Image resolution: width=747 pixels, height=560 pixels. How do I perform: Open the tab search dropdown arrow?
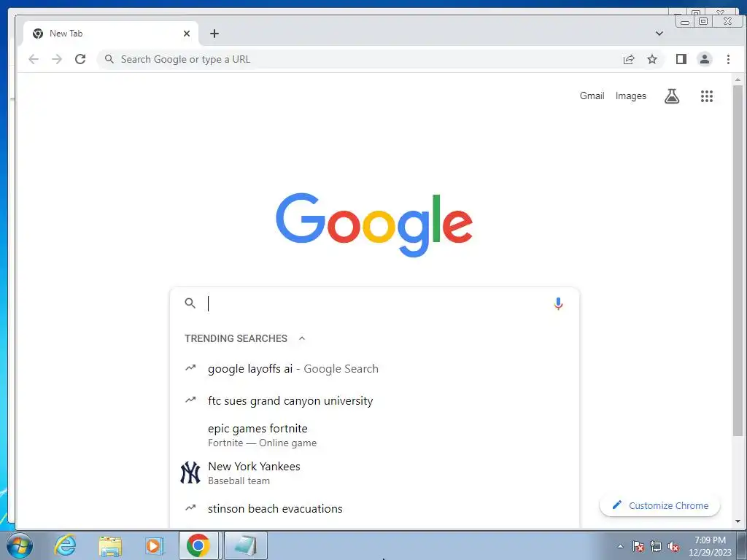pyautogui.click(x=659, y=34)
